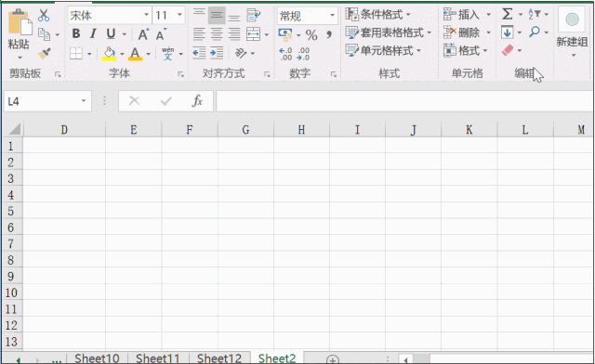This screenshot has width=595, height=364.
Task: Align cell text left
Action: point(199,34)
